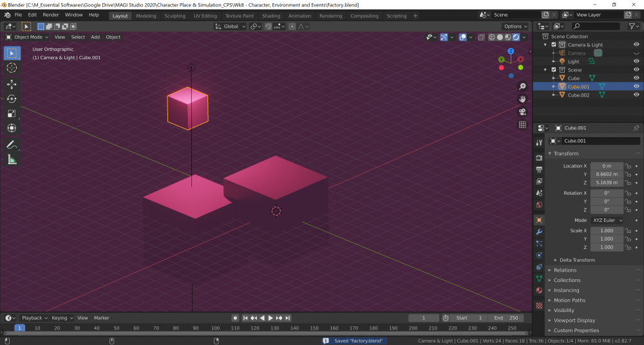The width and height of the screenshot is (644, 345).
Task: Open the outliner Filter dropdown
Action: click(x=634, y=26)
